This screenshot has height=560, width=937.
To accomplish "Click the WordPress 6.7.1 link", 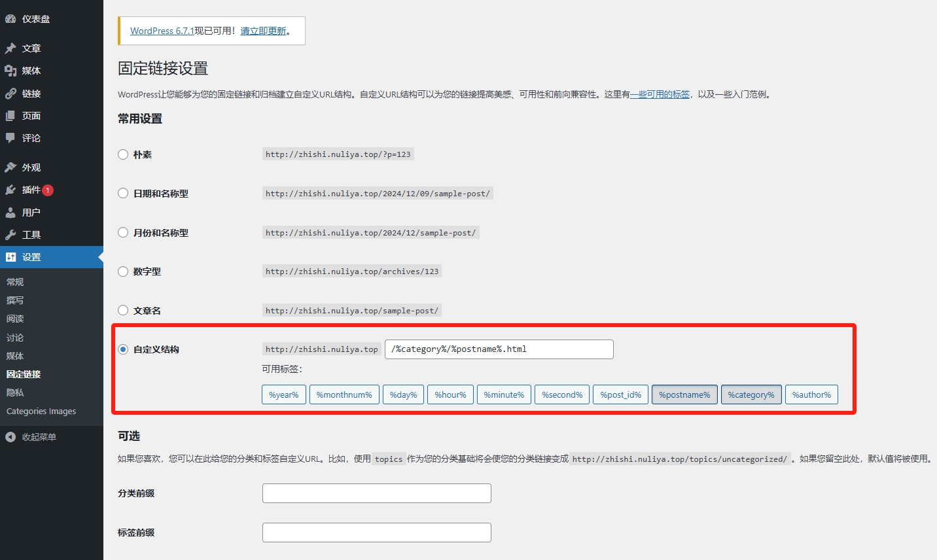I will pyautogui.click(x=162, y=31).
